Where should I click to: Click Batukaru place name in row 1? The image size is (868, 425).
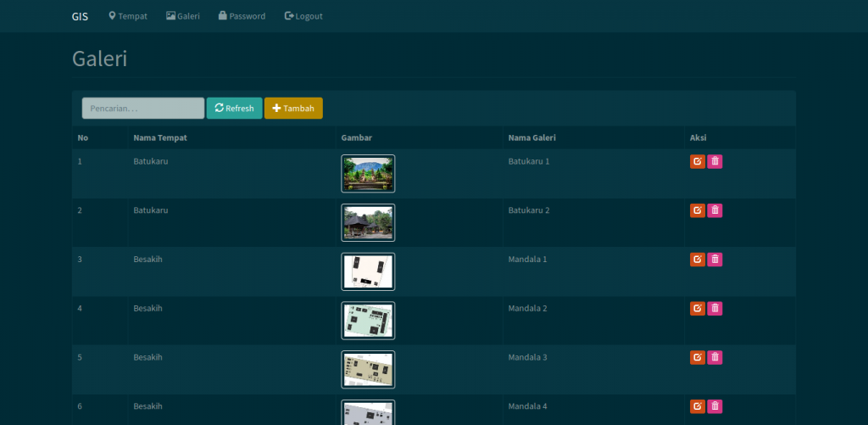coord(151,161)
